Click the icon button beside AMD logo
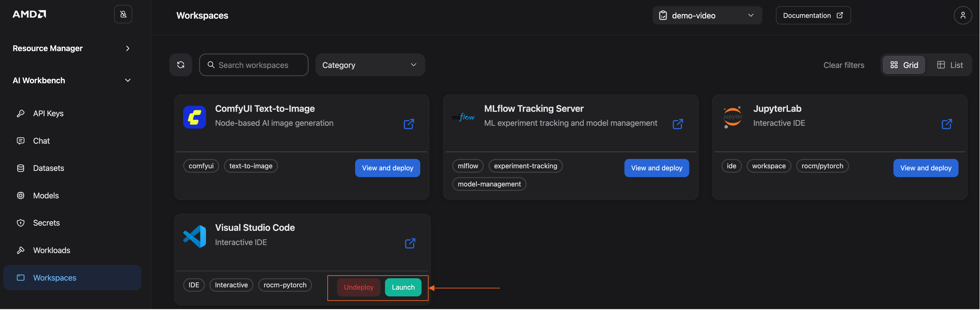 point(123,14)
